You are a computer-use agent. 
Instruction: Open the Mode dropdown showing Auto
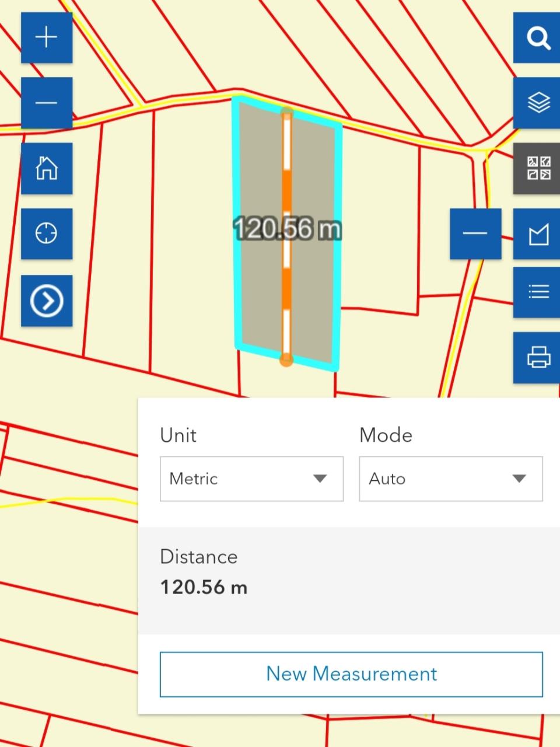(x=450, y=479)
